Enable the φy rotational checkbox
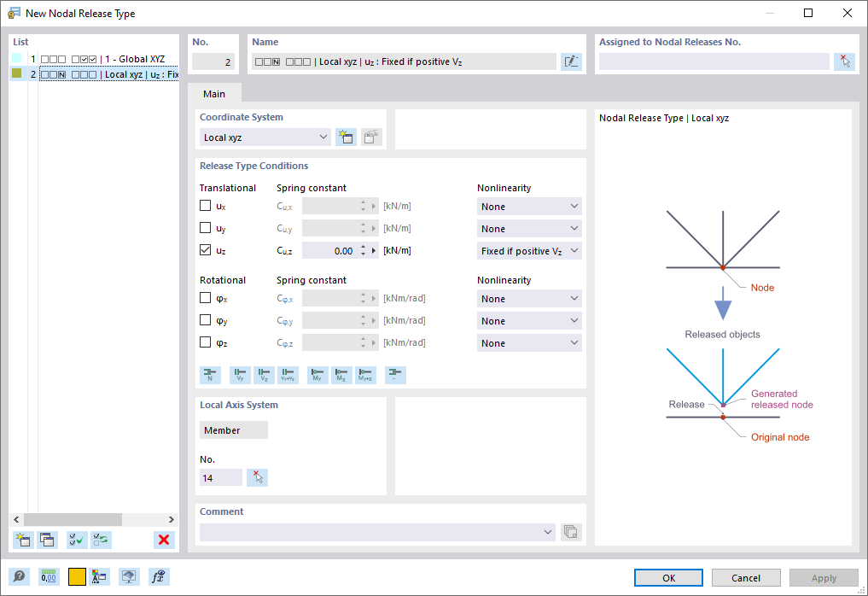868x596 pixels. [x=206, y=320]
